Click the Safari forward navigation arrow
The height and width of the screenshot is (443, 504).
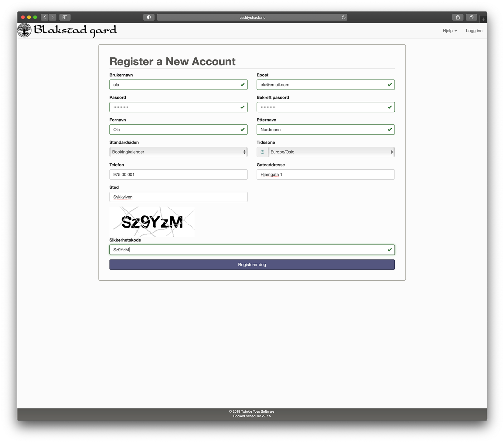[53, 17]
